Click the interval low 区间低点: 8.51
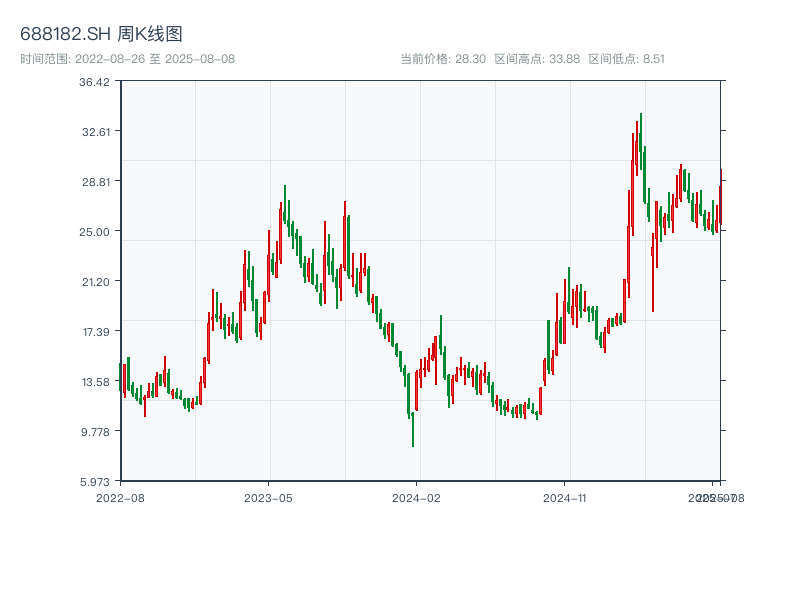 click(627, 59)
